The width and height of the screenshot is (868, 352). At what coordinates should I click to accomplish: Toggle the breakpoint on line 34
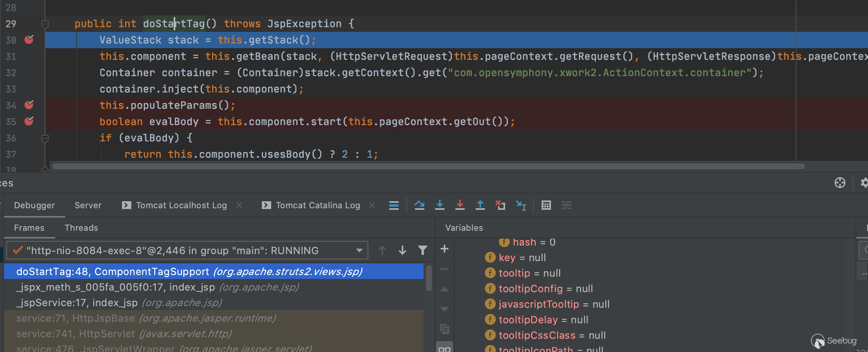click(x=29, y=105)
